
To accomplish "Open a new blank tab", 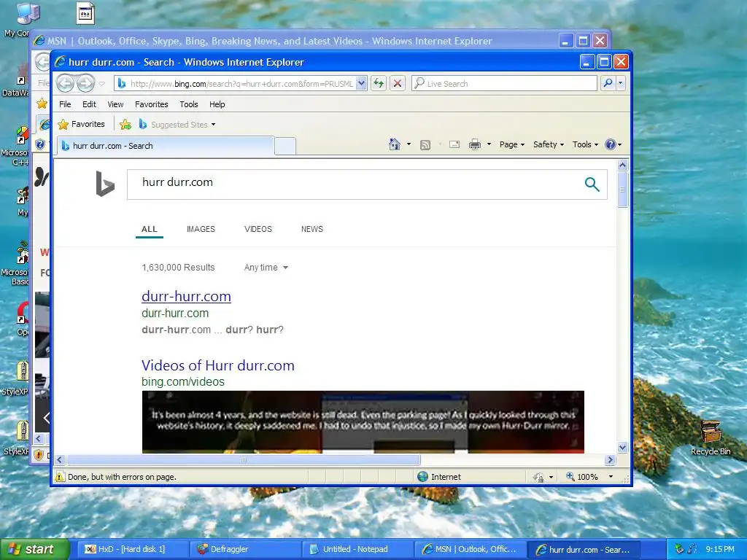I will point(285,146).
